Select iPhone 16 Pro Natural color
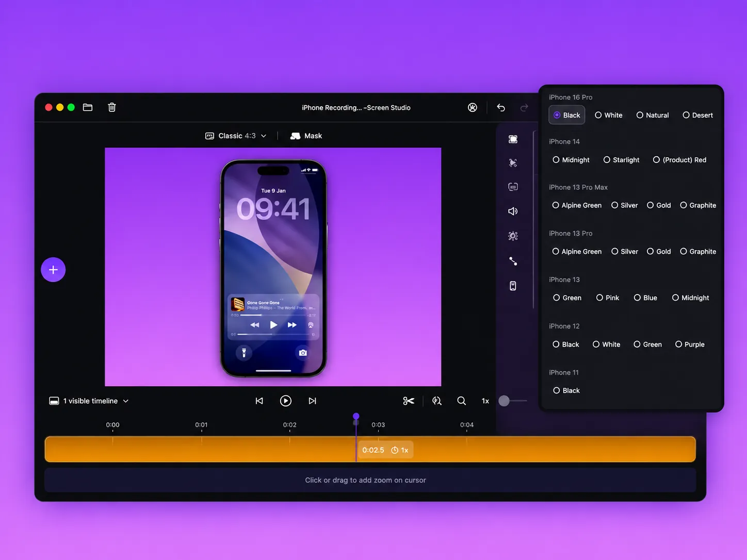 click(653, 115)
